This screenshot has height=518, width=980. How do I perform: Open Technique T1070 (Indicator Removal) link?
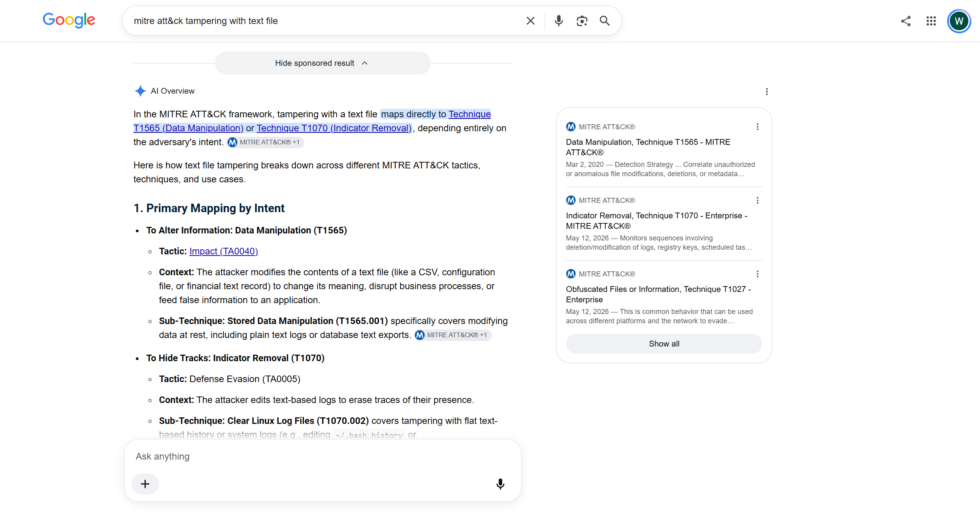[x=334, y=128]
